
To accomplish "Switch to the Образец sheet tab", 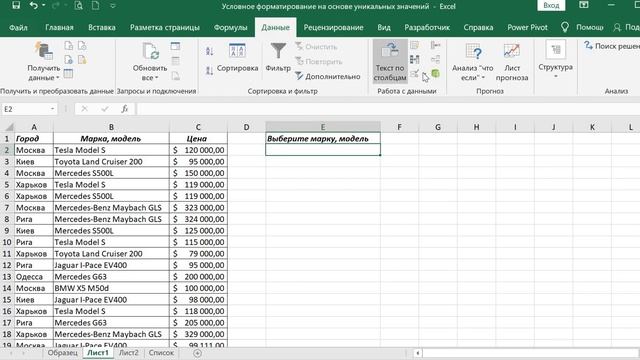I will pos(62,353).
